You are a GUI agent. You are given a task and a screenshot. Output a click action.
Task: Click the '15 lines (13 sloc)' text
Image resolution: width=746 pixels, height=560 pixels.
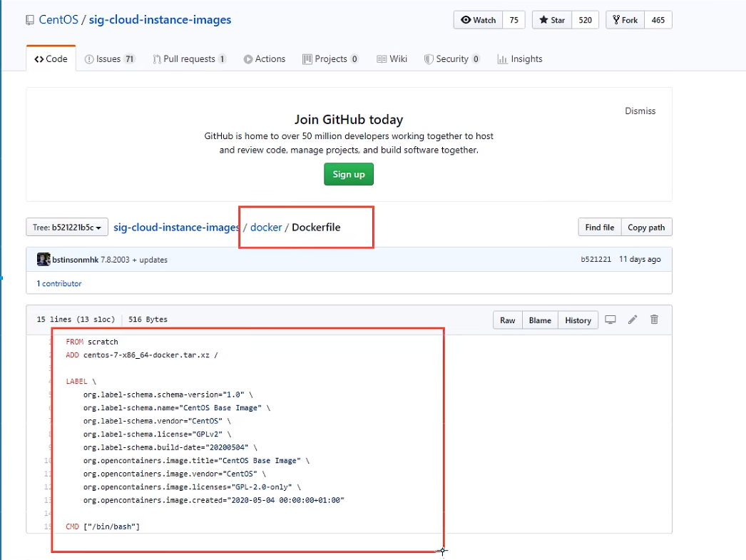tap(76, 320)
